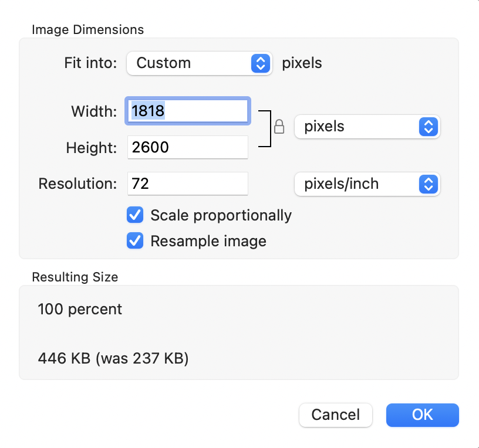This screenshot has height=448, width=479.
Task: Click the "100 percent" resulting size text
Action: coord(80,309)
